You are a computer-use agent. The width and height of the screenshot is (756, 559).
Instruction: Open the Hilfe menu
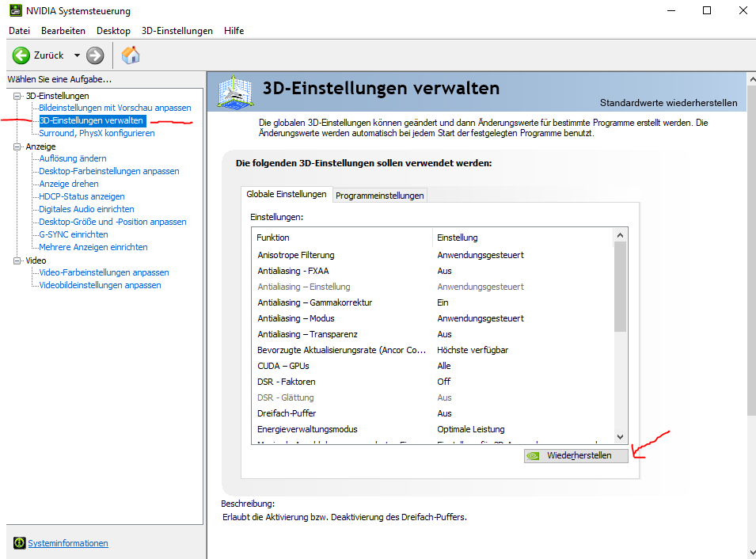(234, 31)
